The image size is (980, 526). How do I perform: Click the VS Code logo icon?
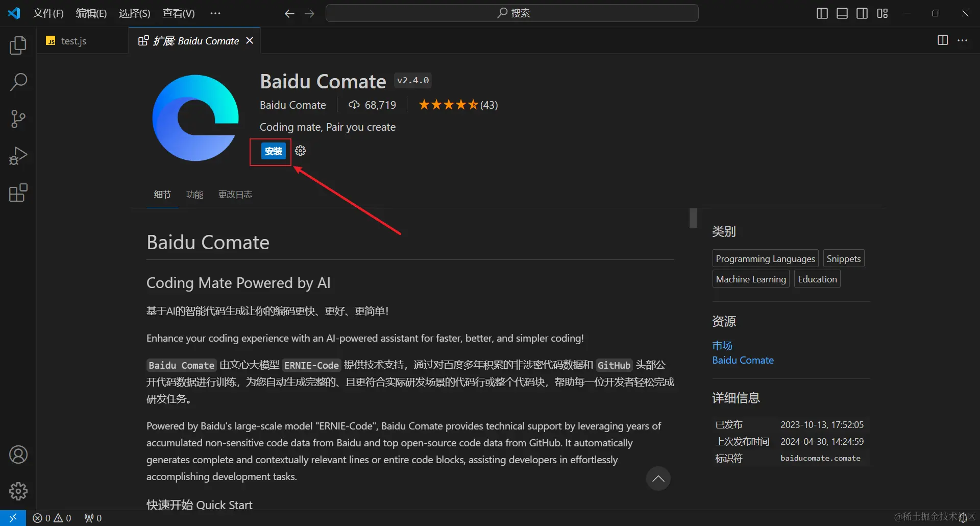(14, 13)
